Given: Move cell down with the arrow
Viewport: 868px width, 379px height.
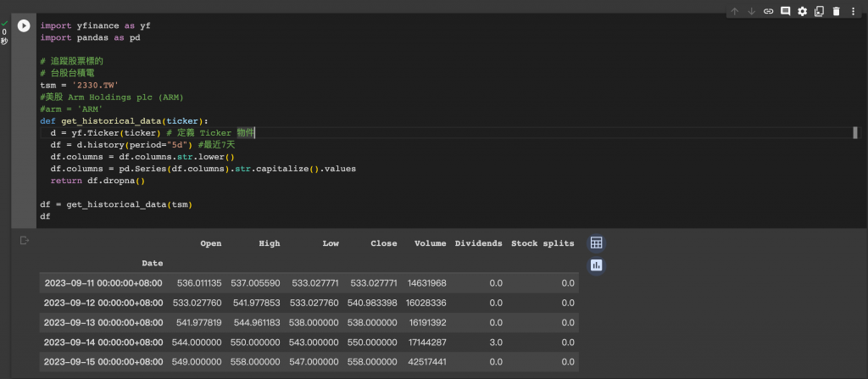Looking at the screenshot, I should 751,11.
